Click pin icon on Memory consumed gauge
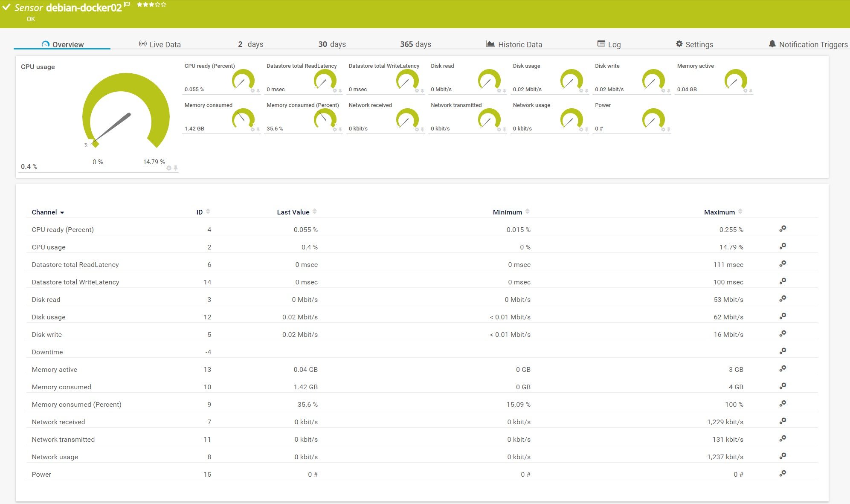The width and height of the screenshot is (850, 504). (x=258, y=130)
